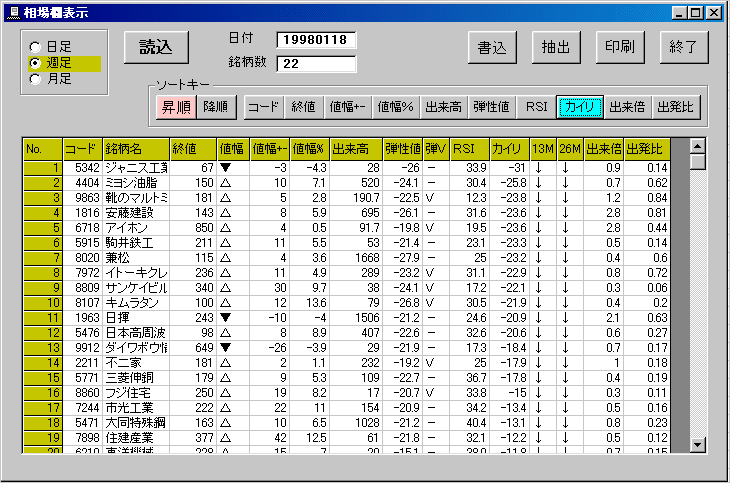The height and width of the screenshot is (483, 730).
Task: Sort by RSI key button
Action: click(536, 107)
